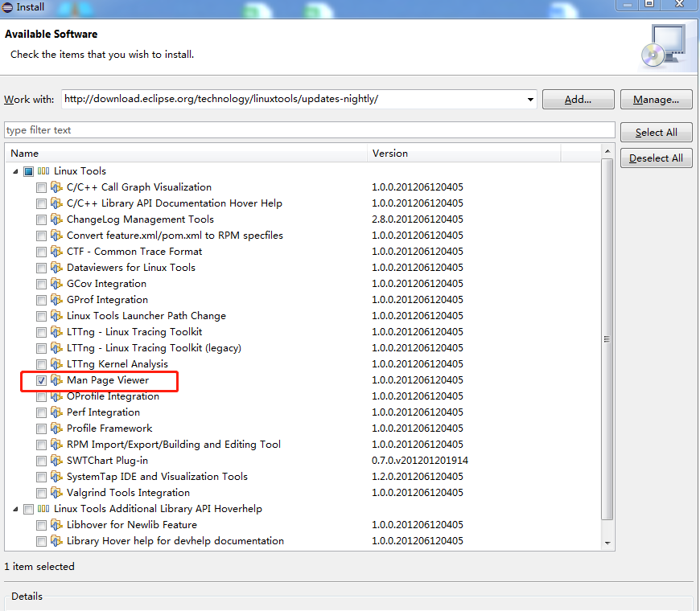
Task: Click the feature icon beside SystemTap IDE and Visualization Tools
Action: (x=56, y=476)
